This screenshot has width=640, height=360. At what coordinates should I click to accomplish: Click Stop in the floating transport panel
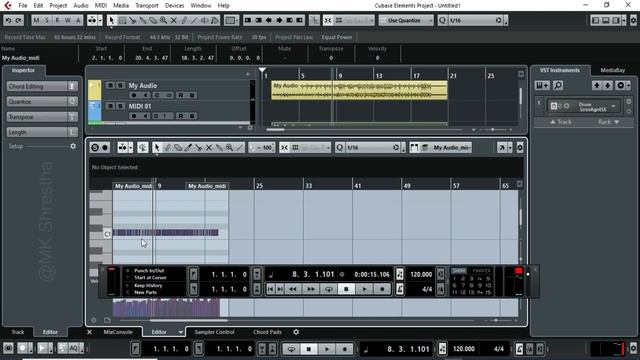346,289
